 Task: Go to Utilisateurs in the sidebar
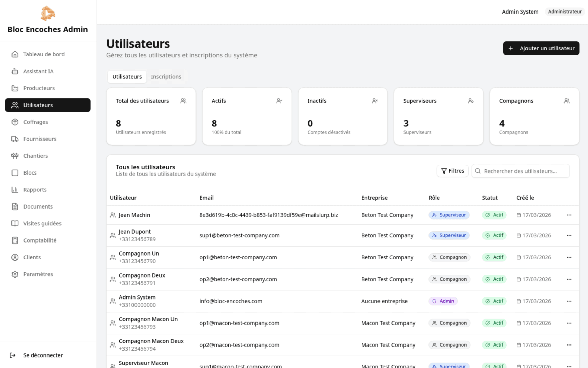48,105
